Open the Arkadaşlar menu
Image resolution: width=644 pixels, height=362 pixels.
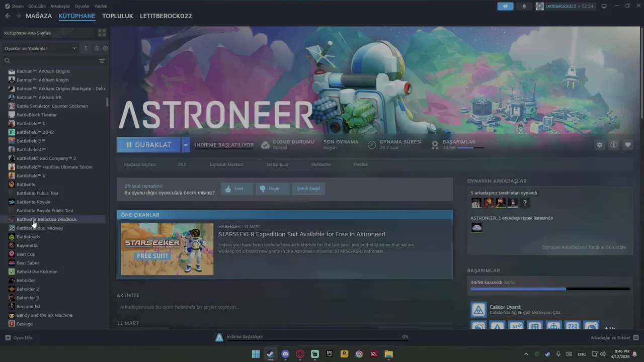pyautogui.click(x=60, y=6)
